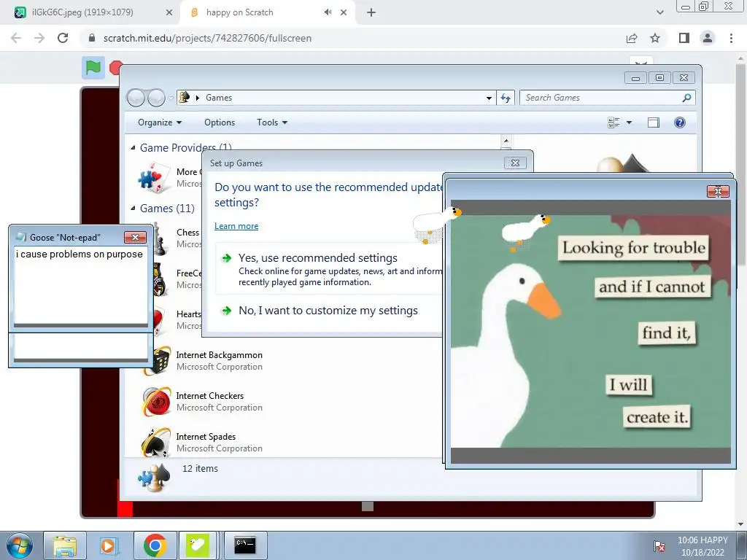Click the goose meme image thumbnail
The height and width of the screenshot is (560, 747).
[x=591, y=331]
